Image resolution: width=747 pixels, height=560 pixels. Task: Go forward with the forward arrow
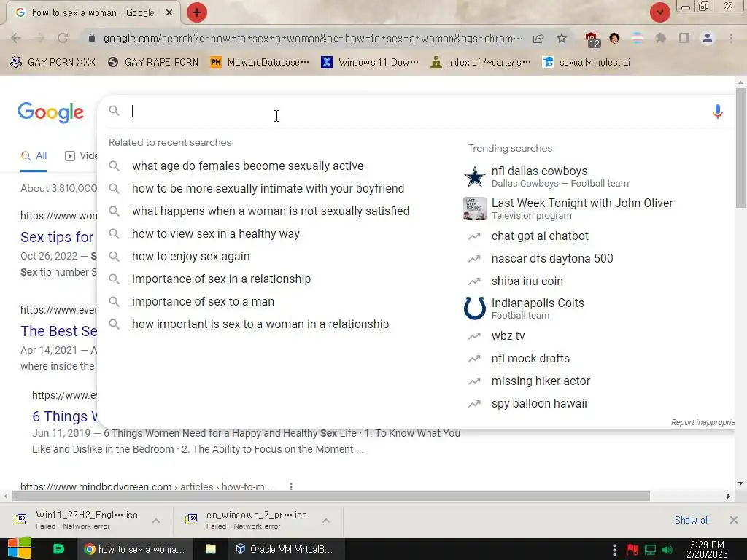(39, 38)
